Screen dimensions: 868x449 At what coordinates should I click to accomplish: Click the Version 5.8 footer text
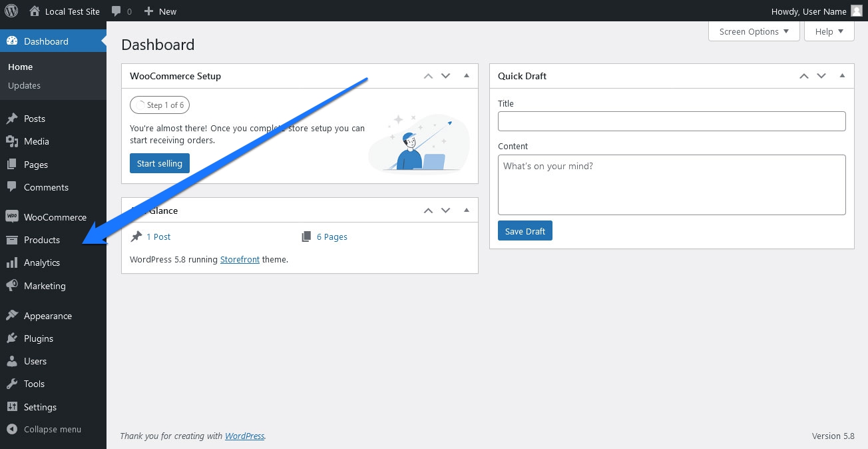click(x=833, y=436)
